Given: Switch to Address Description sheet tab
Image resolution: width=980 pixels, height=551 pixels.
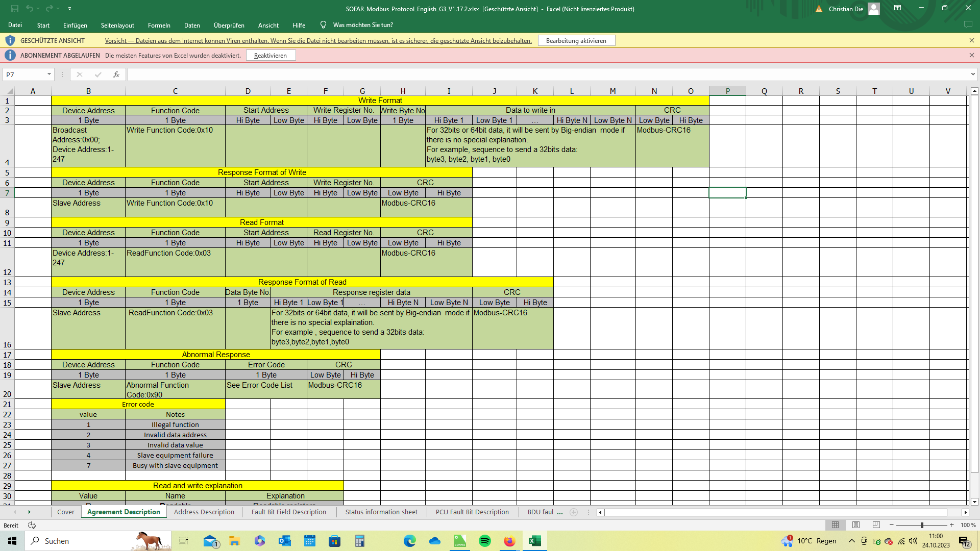Looking at the screenshot, I should click(x=204, y=512).
